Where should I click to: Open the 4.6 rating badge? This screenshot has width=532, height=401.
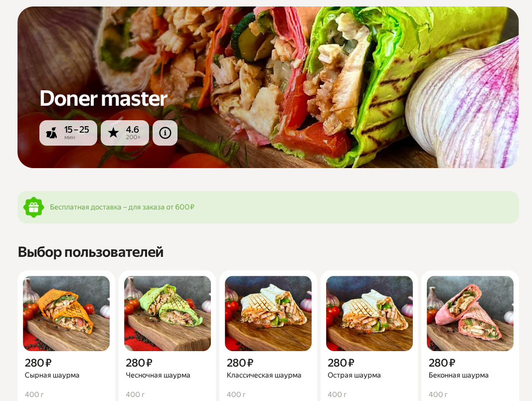point(125,133)
